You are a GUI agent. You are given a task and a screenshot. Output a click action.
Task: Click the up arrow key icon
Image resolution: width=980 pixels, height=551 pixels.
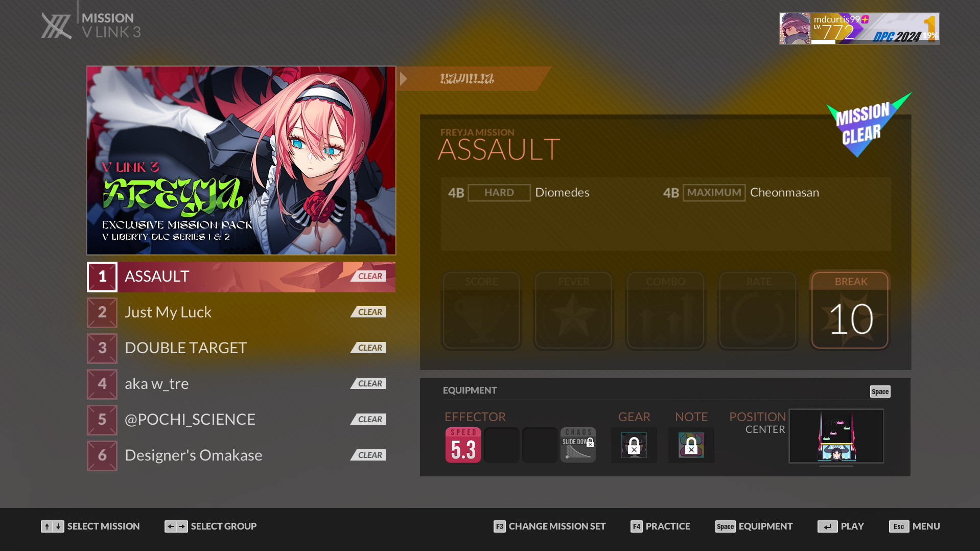(47, 526)
